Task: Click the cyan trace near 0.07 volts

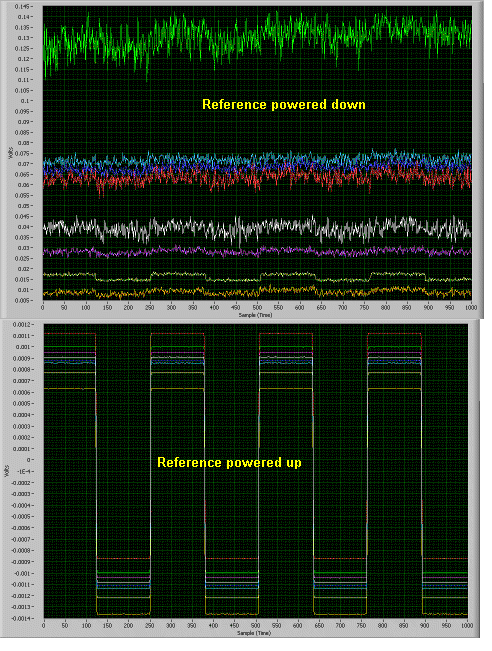Action: pos(257,158)
